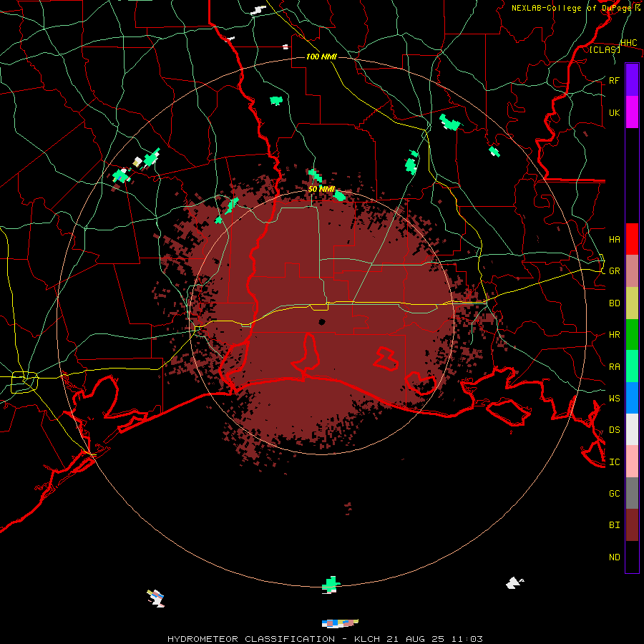The width and height of the screenshot is (644, 644).
Task: Click the HA red legend swatch
Action: [632, 239]
